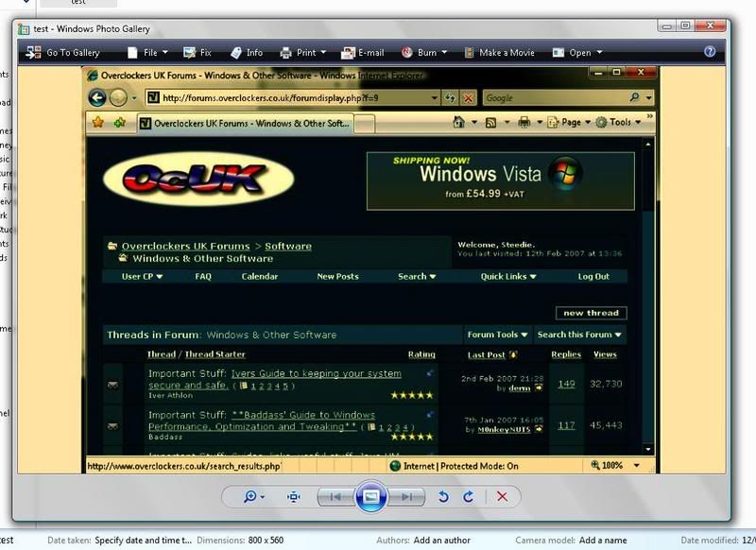756x550 pixels.
Task: Open the forum Search dropdown
Action: tap(417, 276)
